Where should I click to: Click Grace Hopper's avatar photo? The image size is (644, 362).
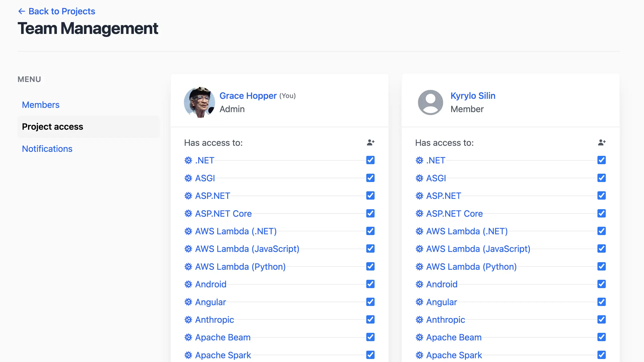[199, 102]
